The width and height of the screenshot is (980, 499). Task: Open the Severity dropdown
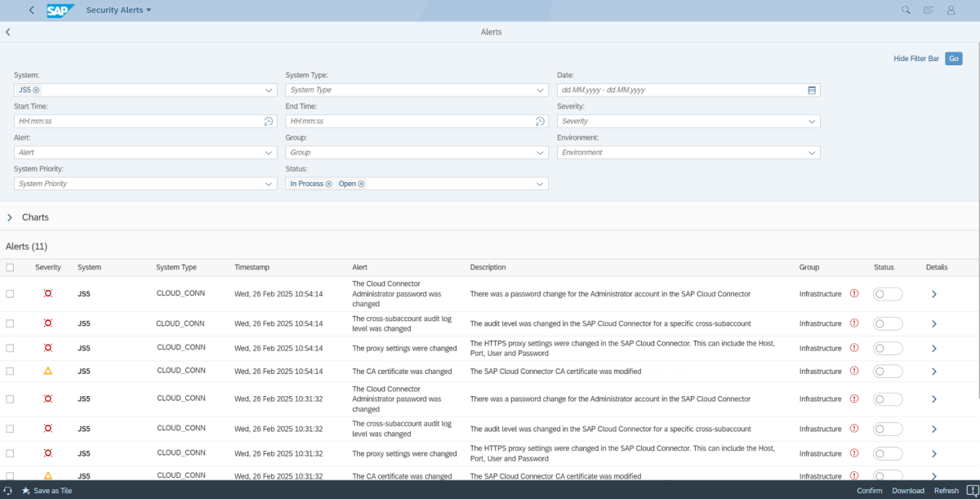(811, 120)
